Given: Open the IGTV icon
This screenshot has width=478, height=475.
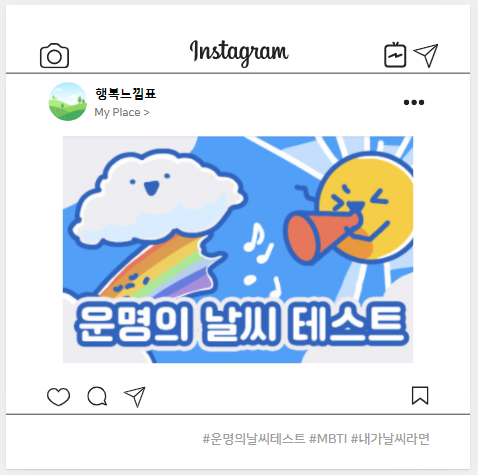Looking at the screenshot, I should coord(395,55).
